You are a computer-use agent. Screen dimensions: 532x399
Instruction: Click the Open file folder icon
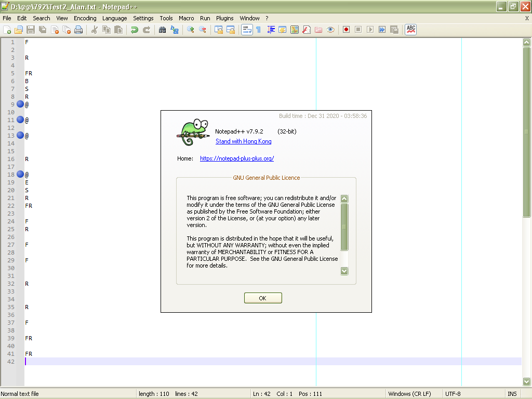point(19,30)
